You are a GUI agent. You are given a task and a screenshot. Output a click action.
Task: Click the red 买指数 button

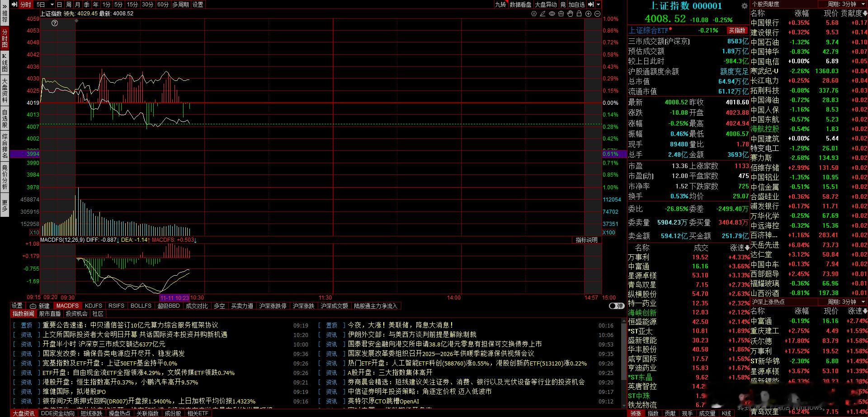(x=737, y=30)
